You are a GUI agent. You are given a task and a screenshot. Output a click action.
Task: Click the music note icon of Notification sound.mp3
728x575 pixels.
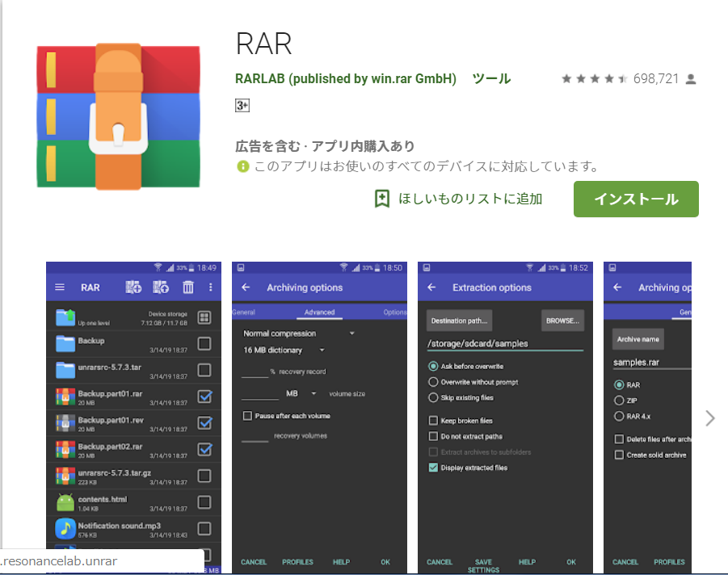[65, 529]
